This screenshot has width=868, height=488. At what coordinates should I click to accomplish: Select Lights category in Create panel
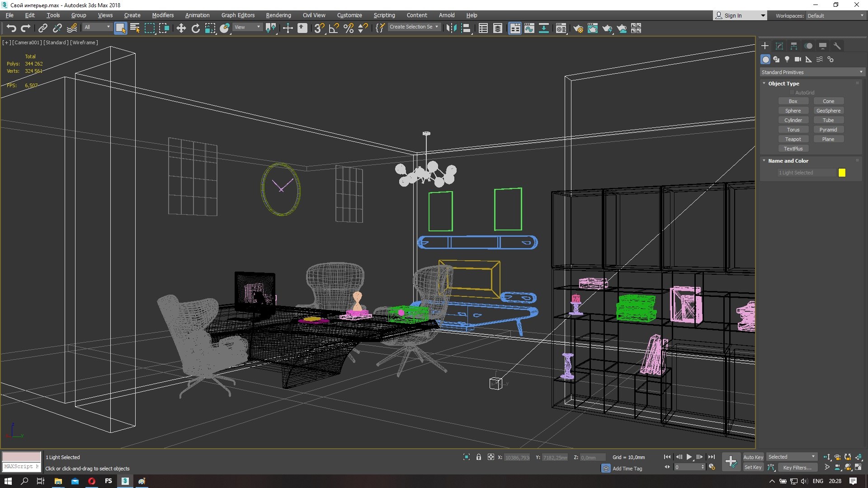[787, 59]
